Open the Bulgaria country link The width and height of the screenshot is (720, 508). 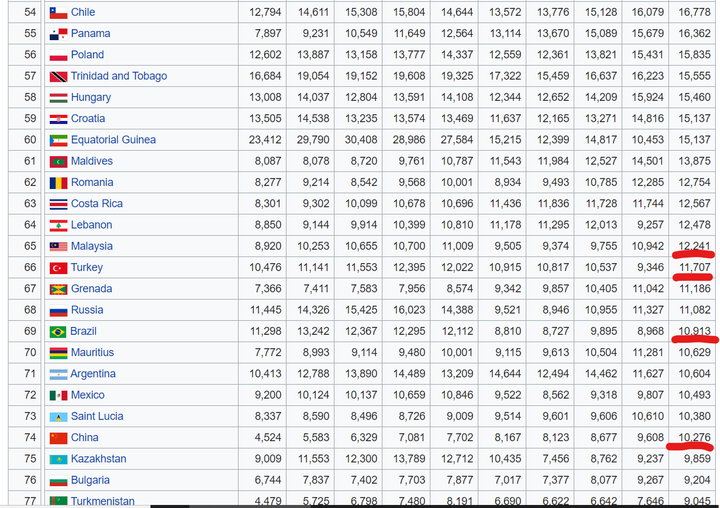pyautogui.click(x=90, y=480)
